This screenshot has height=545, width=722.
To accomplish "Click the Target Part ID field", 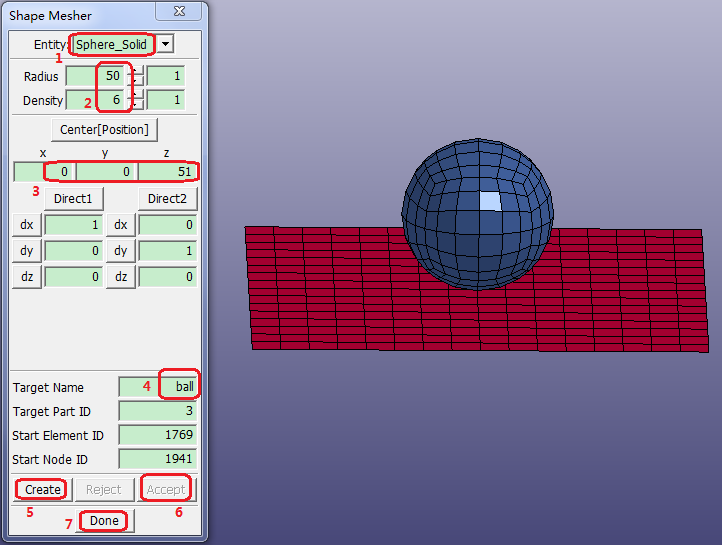I will coord(158,411).
